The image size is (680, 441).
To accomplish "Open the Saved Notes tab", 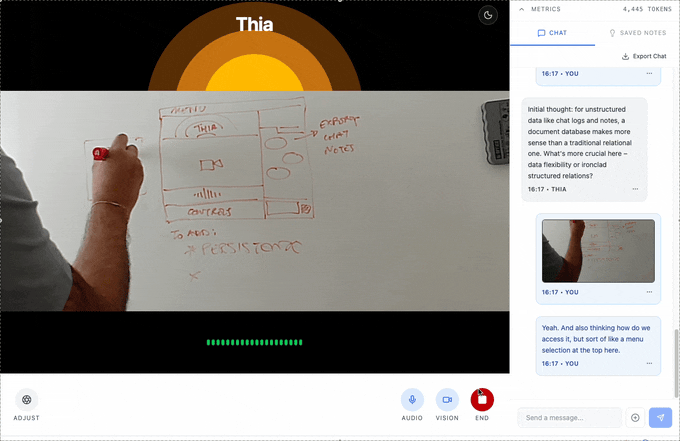I will click(x=638, y=33).
